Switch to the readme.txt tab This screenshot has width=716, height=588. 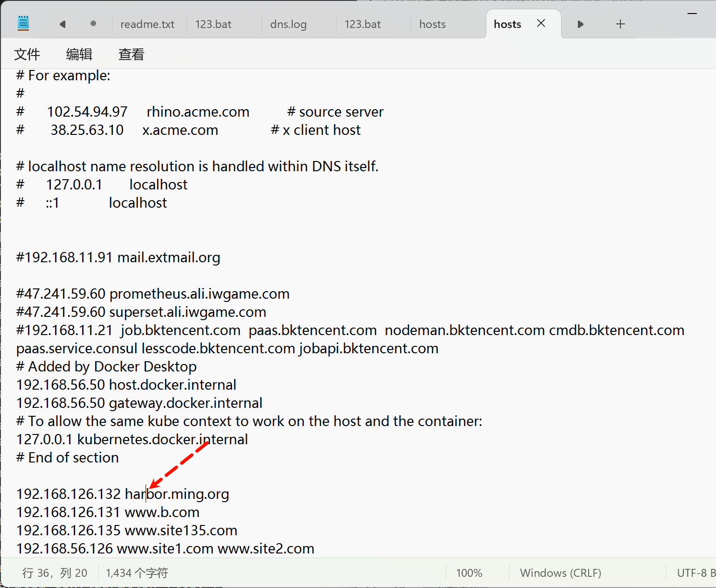147,24
